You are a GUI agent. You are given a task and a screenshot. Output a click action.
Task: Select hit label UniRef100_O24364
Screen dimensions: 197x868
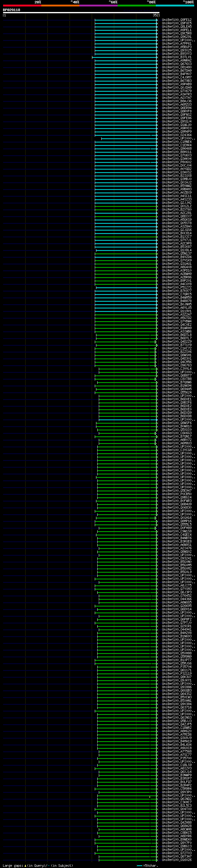pyautogui.click(x=177, y=135)
